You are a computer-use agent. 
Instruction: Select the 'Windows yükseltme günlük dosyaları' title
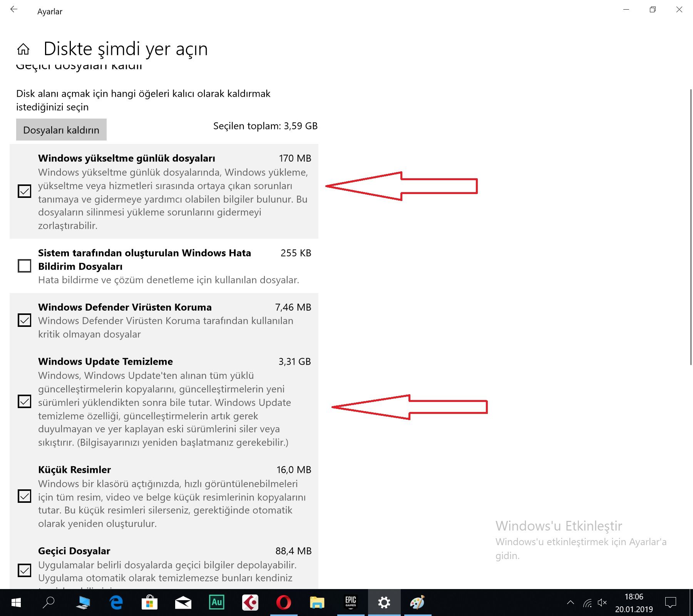tap(127, 158)
